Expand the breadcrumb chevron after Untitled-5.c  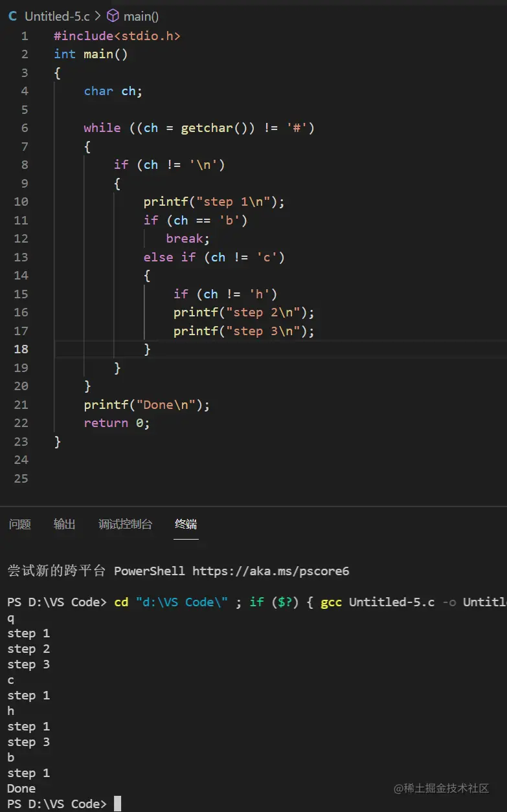click(x=98, y=16)
